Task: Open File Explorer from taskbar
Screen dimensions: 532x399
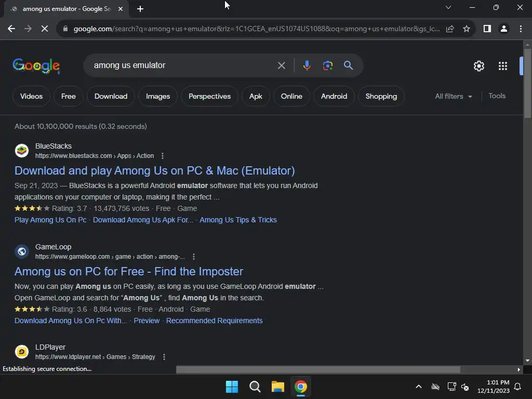Action: pos(277,387)
